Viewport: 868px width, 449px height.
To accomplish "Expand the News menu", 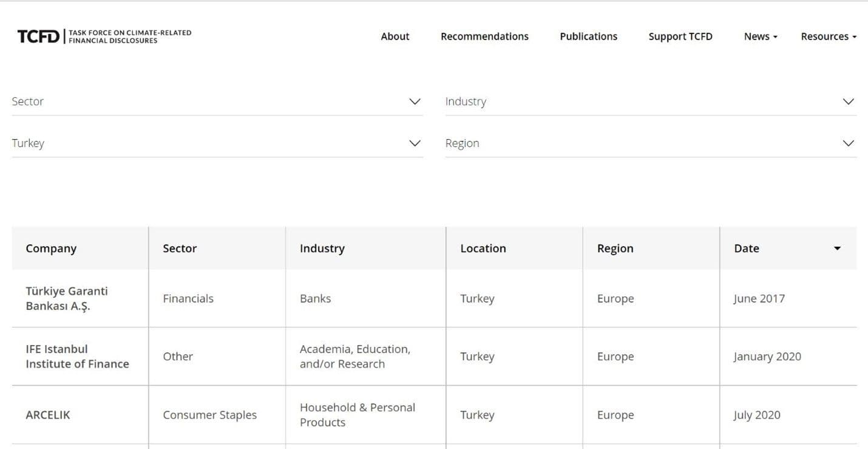I will point(760,36).
